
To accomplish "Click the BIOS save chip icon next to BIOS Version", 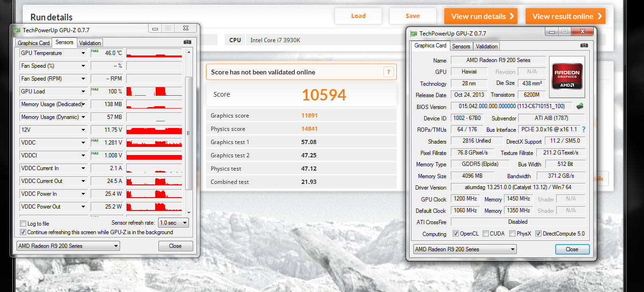I will pos(580,106).
